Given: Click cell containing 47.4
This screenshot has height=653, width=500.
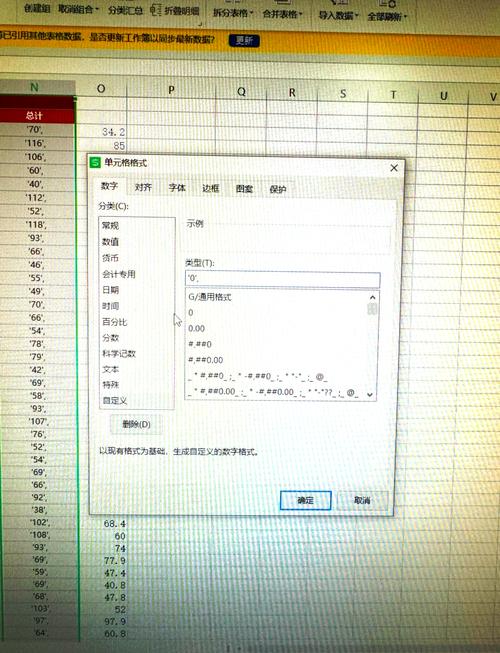Looking at the screenshot, I should tap(104, 573).
